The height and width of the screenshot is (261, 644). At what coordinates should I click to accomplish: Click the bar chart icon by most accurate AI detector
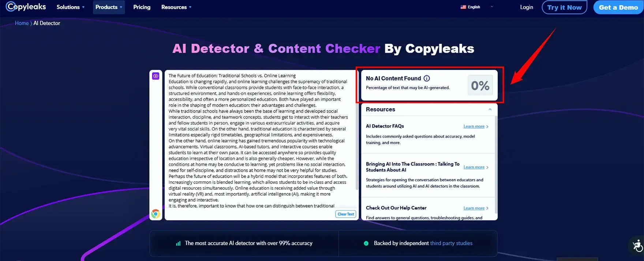coord(178,243)
